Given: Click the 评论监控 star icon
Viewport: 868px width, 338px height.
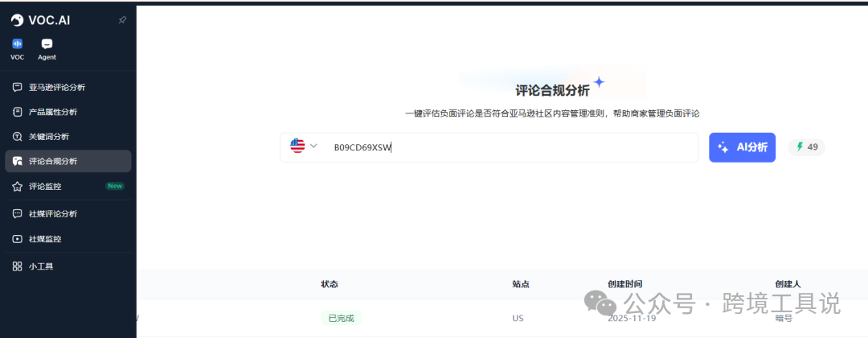Looking at the screenshot, I should 17,186.
